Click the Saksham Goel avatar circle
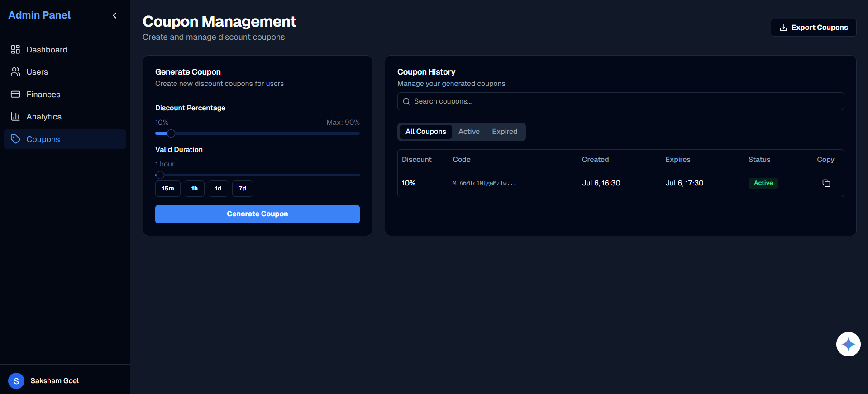The height and width of the screenshot is (394, 868). pos(16,381)
